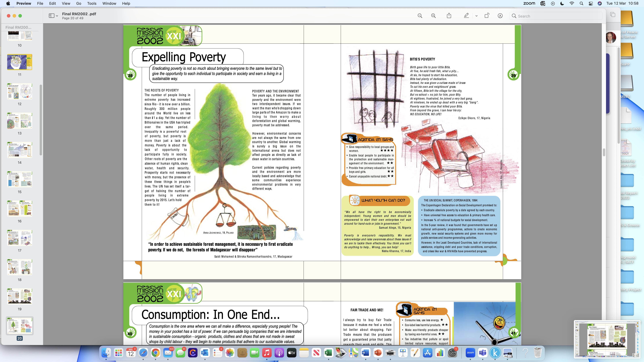Toggle Do Not Disturb moon icon
This screenshot has height=362, width=644.
562,3
